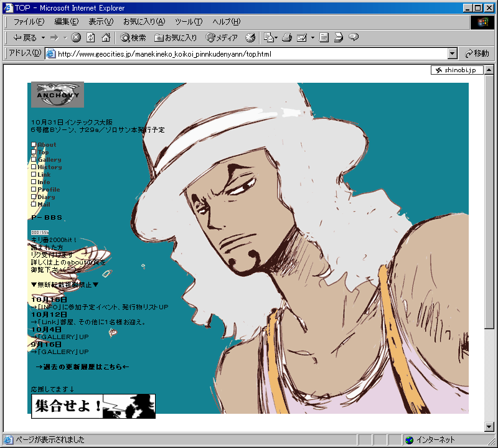Open the メディア media bar

tap(222, 38)
